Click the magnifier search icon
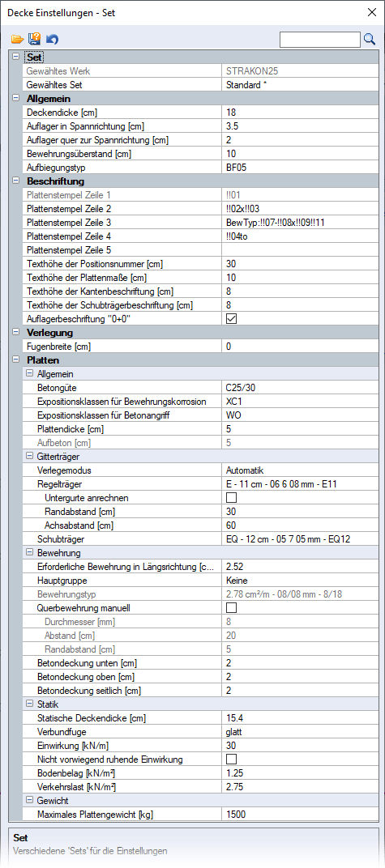This screenshot has height=868, width=385. (x=370, y=39)
